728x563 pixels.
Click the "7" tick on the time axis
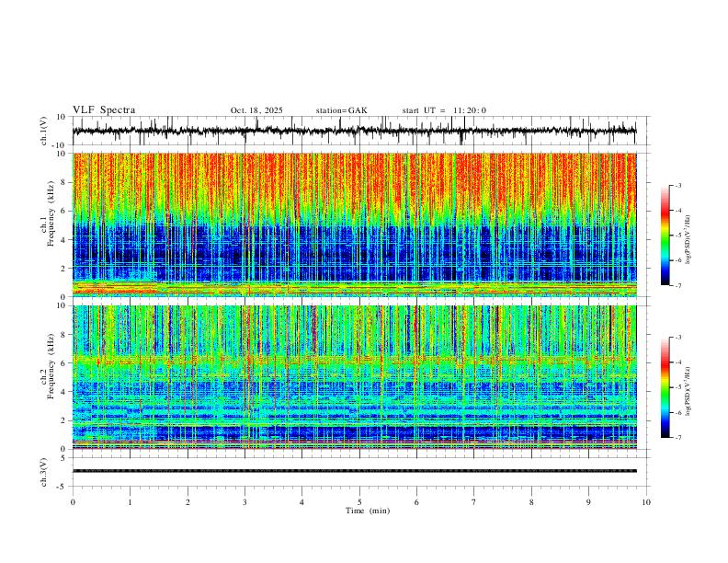[474, 502]
